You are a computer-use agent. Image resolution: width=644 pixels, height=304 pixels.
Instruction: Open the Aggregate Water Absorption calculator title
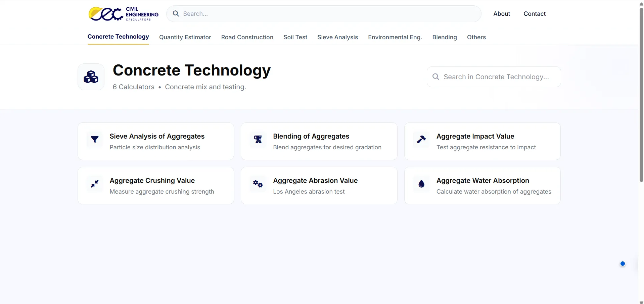tap(482, 181)
